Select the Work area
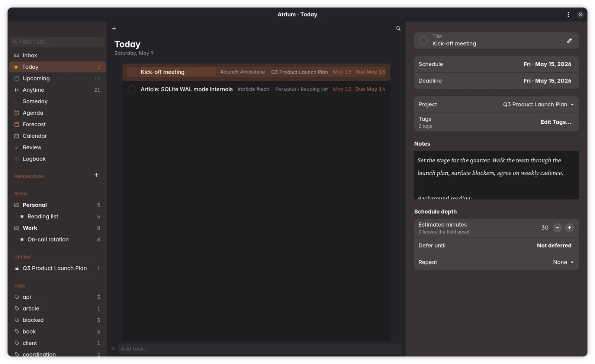The height and width of the screenshot is (364, 595). 57,228
